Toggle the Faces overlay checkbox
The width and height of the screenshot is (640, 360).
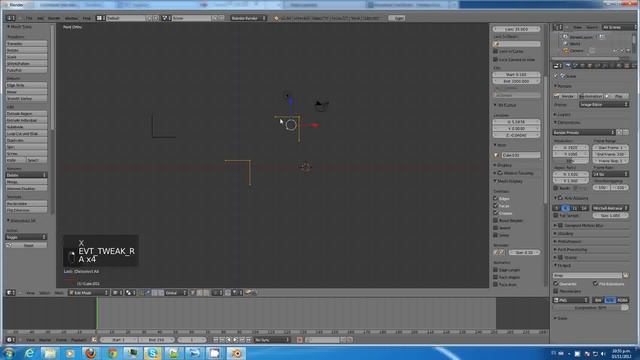(x=496, y=206)
